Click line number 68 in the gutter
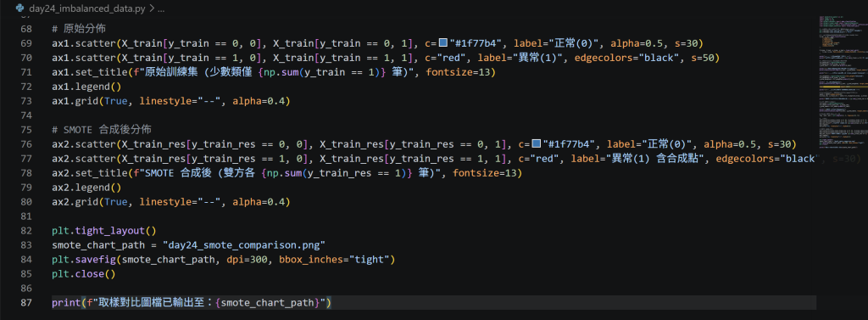This screenshot has height=320, width=868. [x=26, y=29]
